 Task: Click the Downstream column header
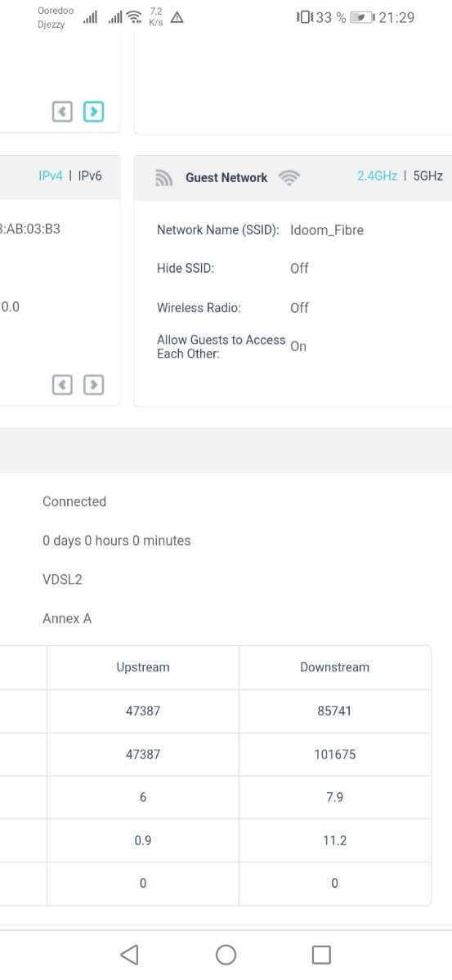(334, 667)
